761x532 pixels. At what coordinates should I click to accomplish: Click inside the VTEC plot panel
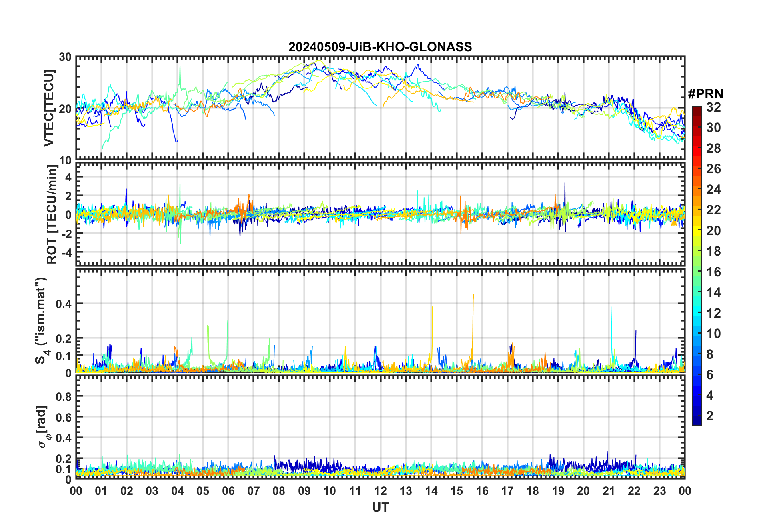380,108
